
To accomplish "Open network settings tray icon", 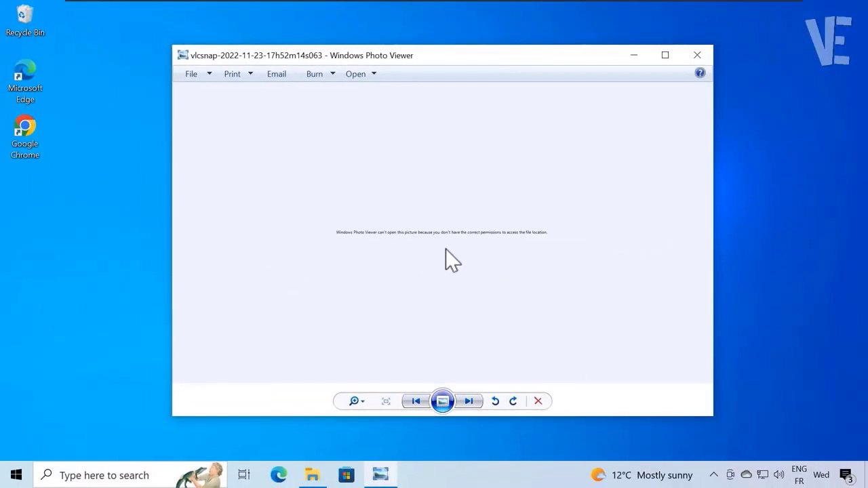I will tap(763, 475).
